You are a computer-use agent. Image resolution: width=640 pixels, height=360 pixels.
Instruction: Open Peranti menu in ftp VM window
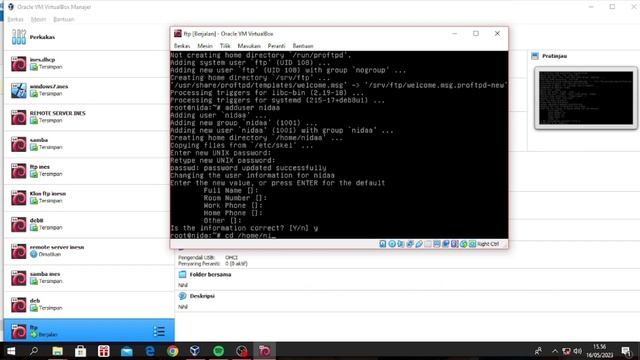[x=276, y=46]
